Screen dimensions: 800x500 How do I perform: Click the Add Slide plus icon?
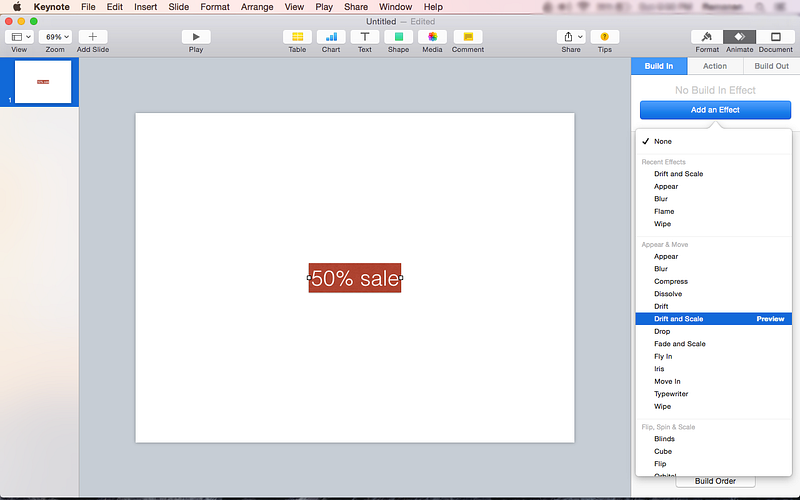(x=93, y=37)
